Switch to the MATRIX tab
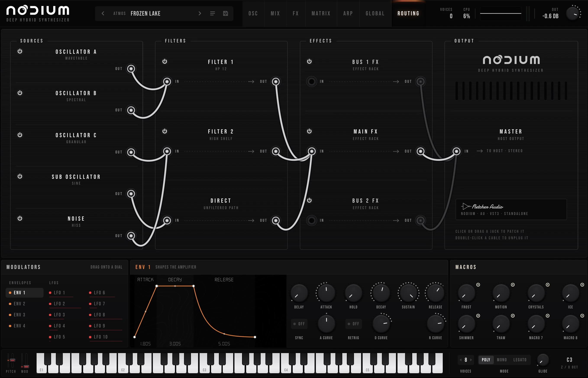 click(x=321, y=13)
